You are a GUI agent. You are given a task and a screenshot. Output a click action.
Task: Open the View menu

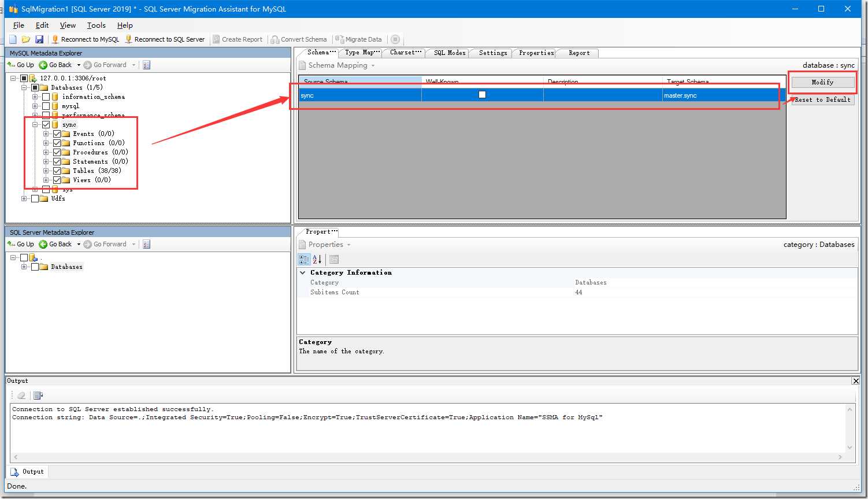(68, 25)
